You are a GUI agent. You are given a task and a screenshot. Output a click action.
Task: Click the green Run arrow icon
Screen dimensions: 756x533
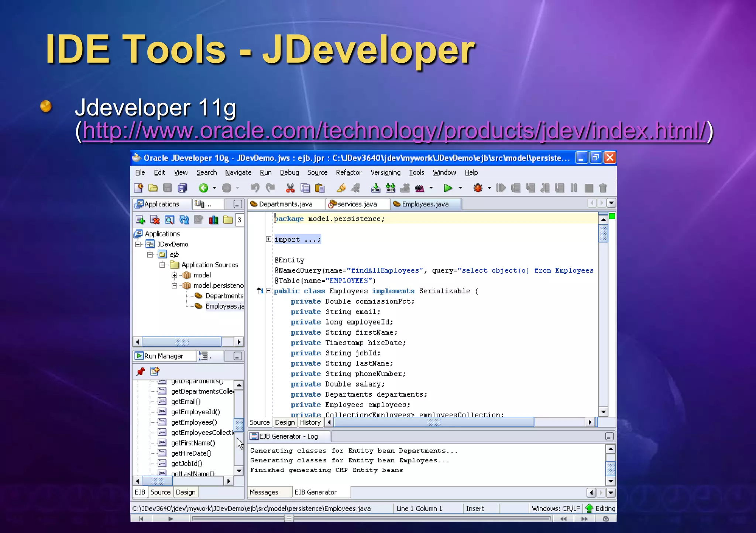tap(448, 188)
